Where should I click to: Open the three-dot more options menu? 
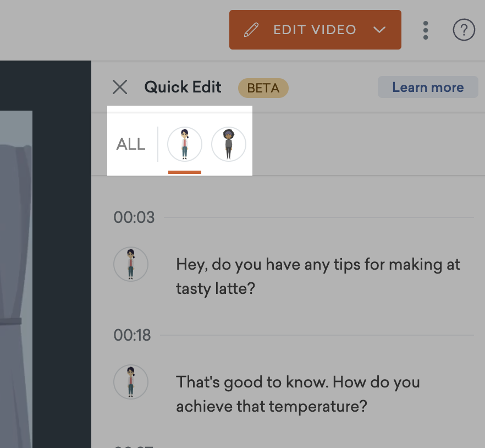click(426, 30)
